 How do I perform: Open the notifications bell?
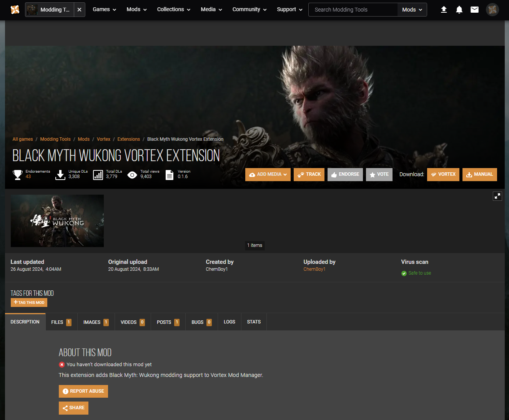click(x=459, y=10)
